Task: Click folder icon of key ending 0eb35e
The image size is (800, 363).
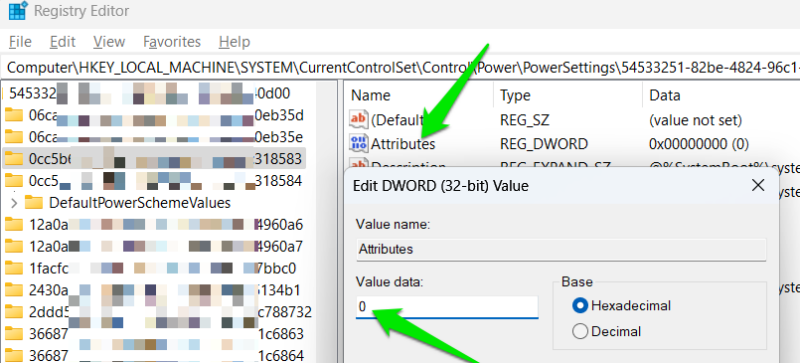Action: click(x=14, y=137)
